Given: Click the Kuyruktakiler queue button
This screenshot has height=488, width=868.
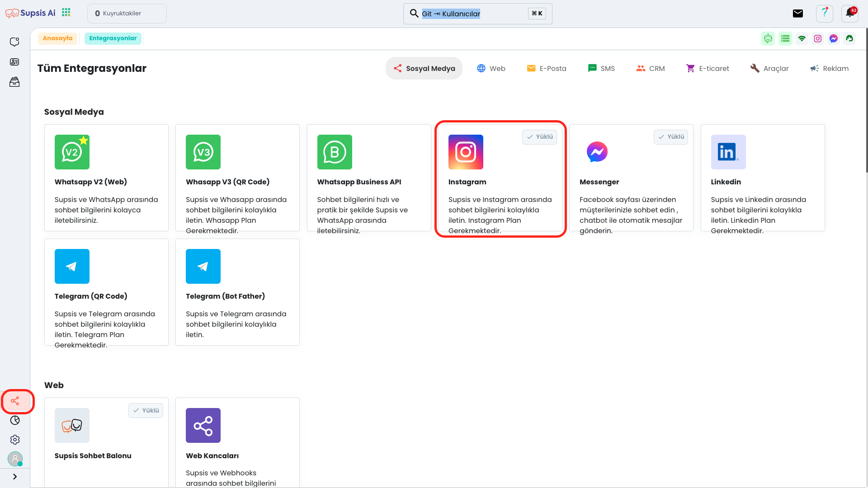Looking at the screenshot, I should tap(127, 14).
